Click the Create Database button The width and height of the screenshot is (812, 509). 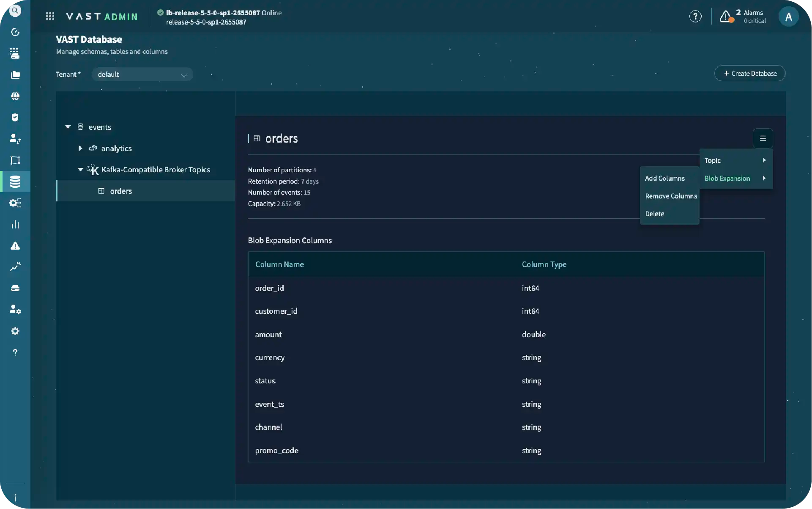click(750, 73)
